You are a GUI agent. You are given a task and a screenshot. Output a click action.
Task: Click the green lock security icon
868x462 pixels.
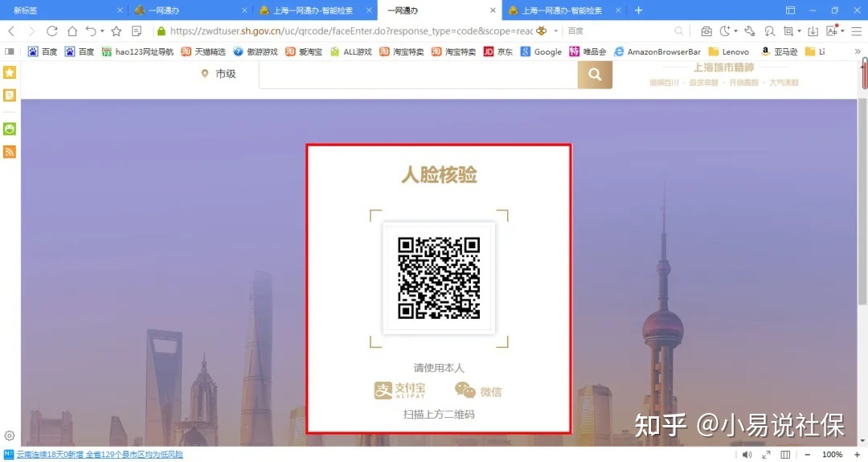pos(161,31)
